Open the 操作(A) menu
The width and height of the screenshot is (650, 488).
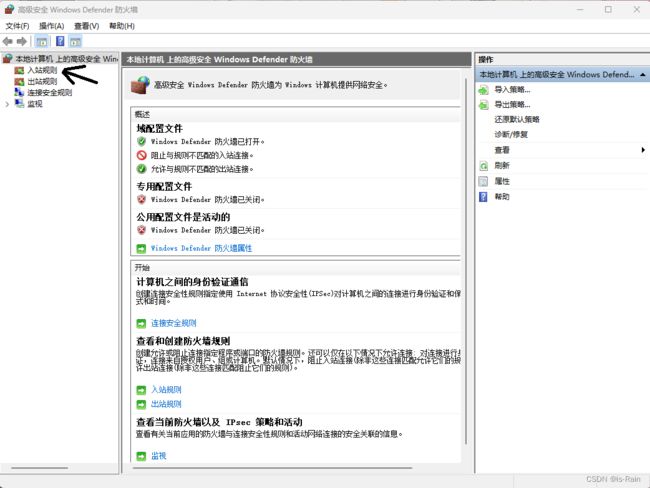[51, 26]
